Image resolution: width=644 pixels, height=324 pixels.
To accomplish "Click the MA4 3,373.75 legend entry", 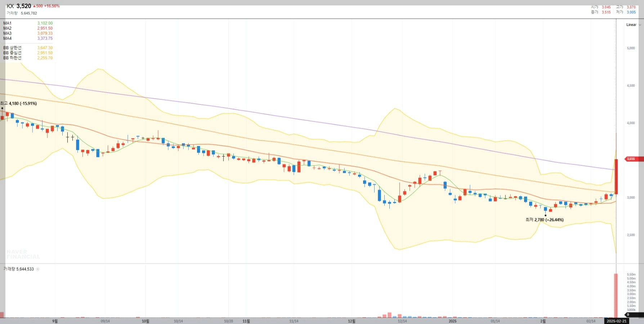I will pyautogui.click(x=28, y=39).
